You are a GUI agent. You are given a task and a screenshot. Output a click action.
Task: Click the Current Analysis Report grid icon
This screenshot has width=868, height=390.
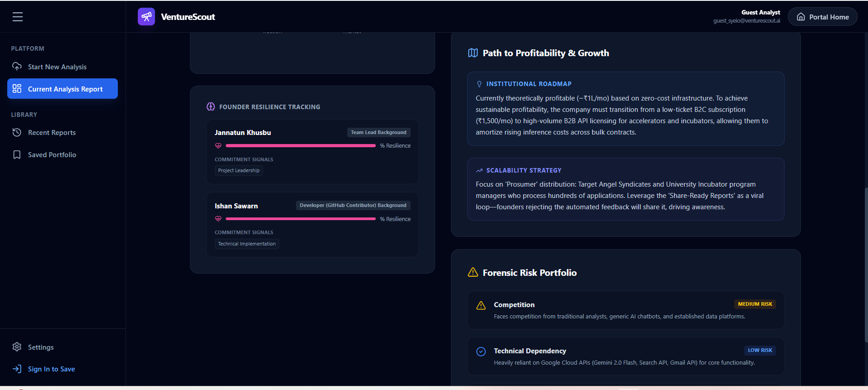(17, 89)
